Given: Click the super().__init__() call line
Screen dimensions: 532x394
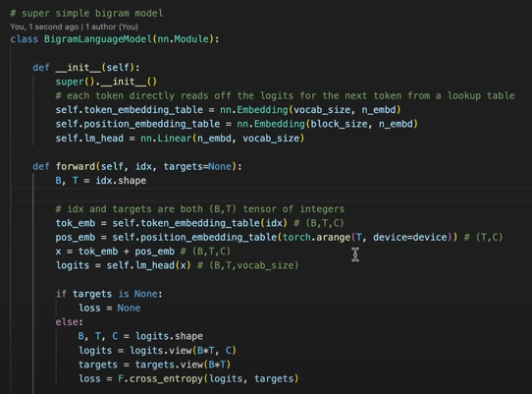Looking at the screenshot, I should pos(107,82).
